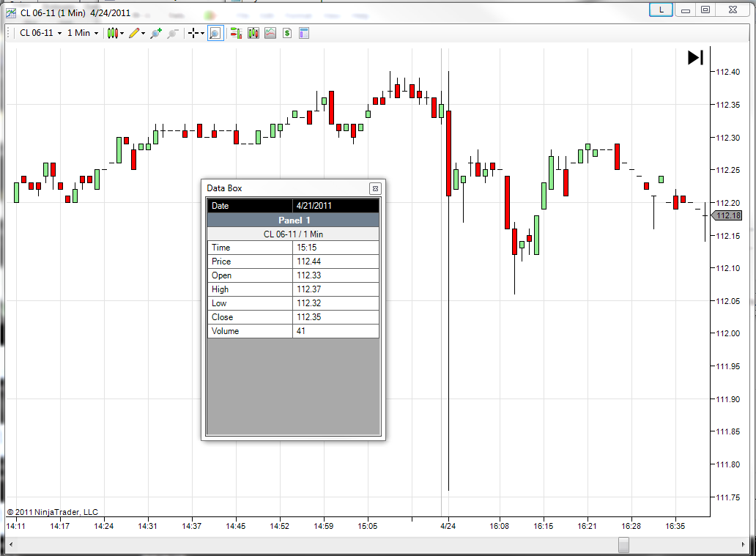
Task: Expand the chart style dropdown arrow
Action: (x=122, y=33)
